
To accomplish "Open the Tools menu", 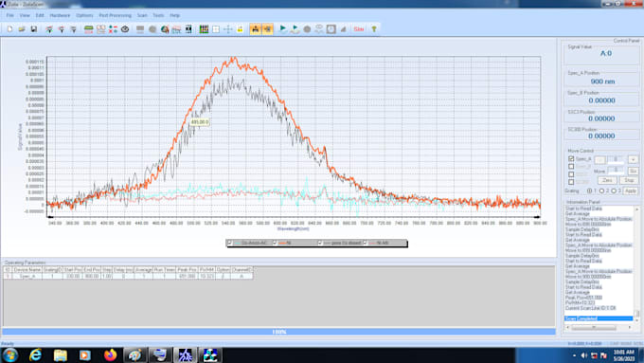I will tap(158, 15).
